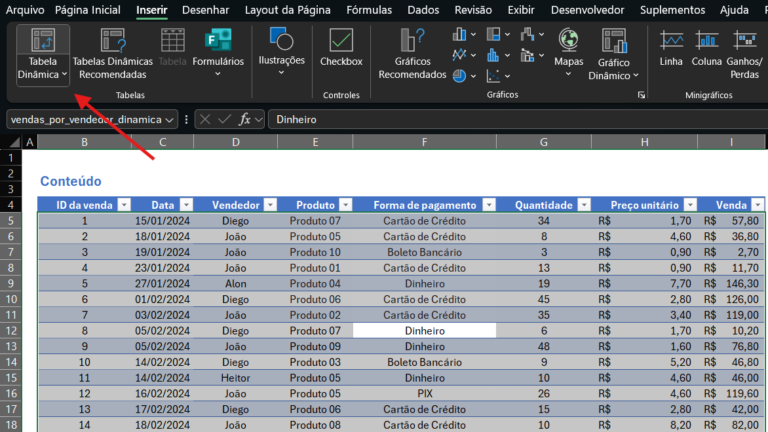The image size is (768, 432).
Task: Select the column F header
Action: click(x=425, y=142)
